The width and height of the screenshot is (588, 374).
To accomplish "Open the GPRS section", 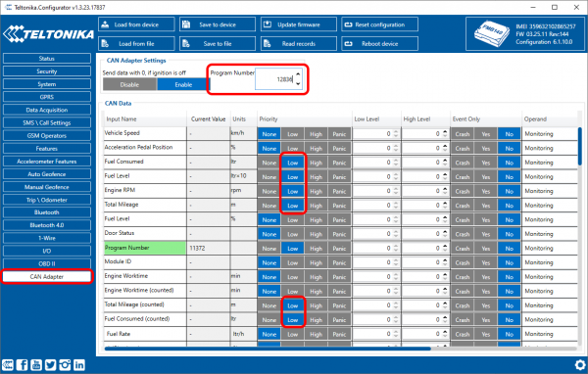I will coord(47,97).
